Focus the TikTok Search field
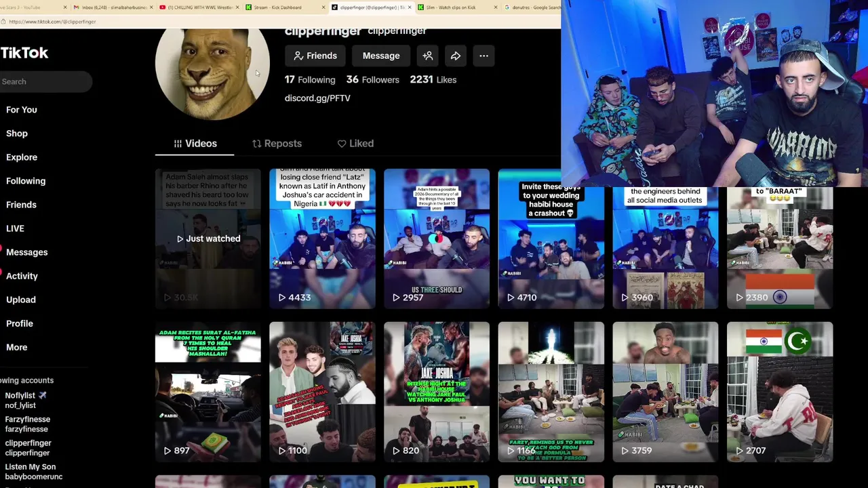The image size is (868, 488). [45, 81]
